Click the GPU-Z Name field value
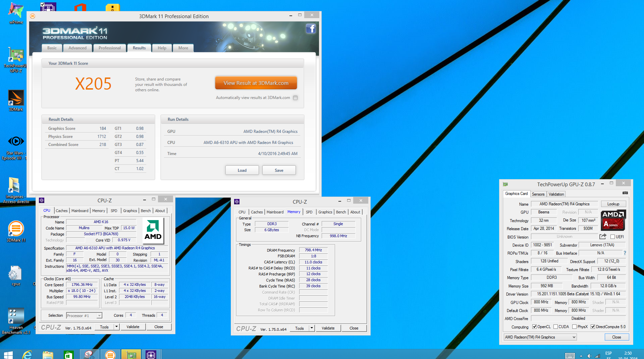Viewport: 644px width, 359px height. click(x=565, y=204)
